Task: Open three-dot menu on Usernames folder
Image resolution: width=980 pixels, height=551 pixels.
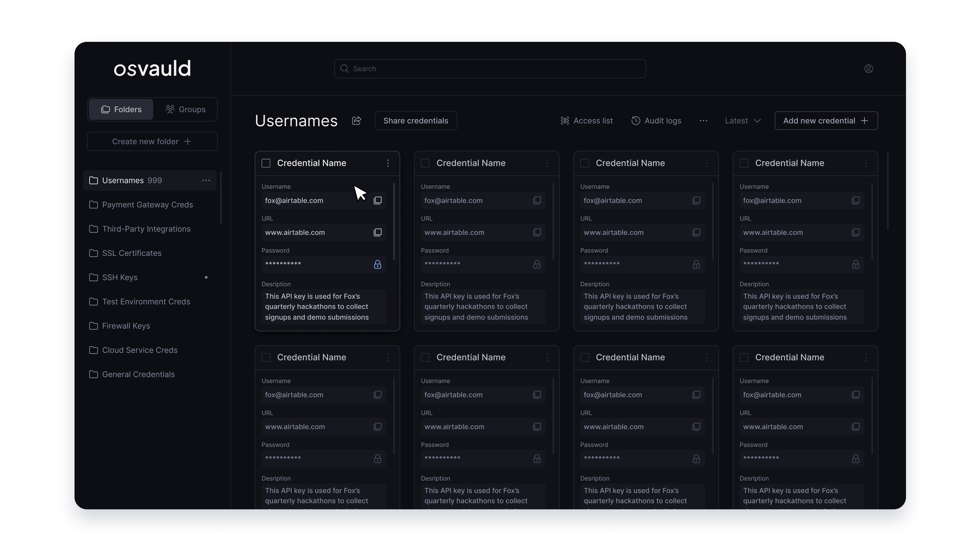Action: 206,180
